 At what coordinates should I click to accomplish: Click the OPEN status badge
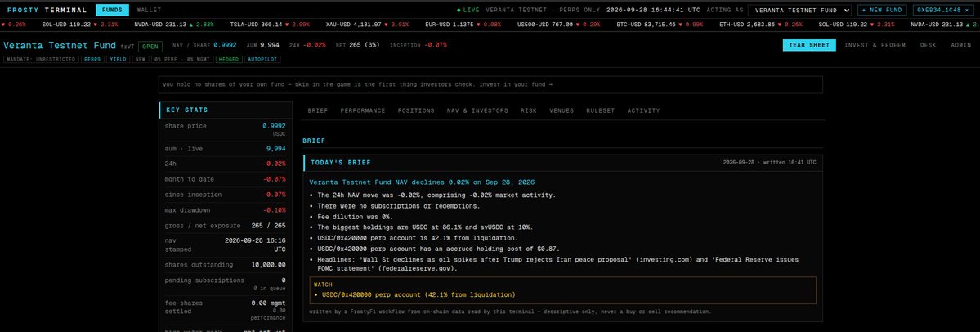coord(150,47)
